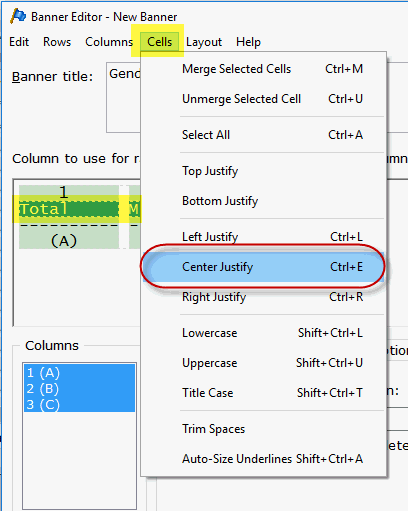The width and height of the screenshot is (408, 511).
Task: Select the Center Justify option
Action: pyautogui.click(x=264, y=267)
